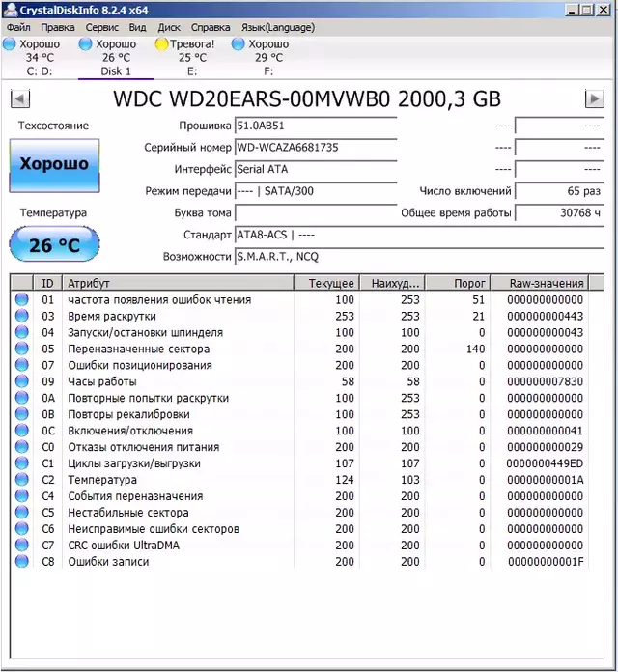618x672 pixels.
Task: Select the Запуски/остановки шпинделя attribute name
Action: pos(145,332)
